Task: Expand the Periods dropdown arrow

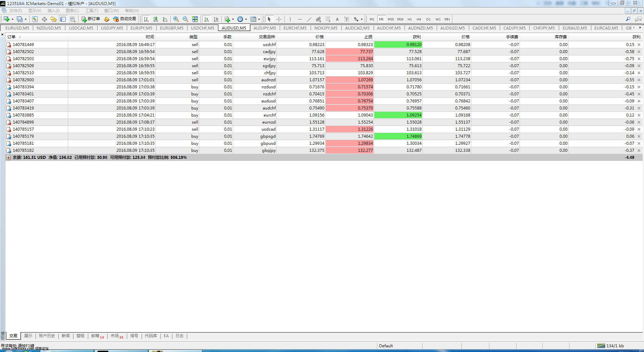Action: [x=246, y=19]
